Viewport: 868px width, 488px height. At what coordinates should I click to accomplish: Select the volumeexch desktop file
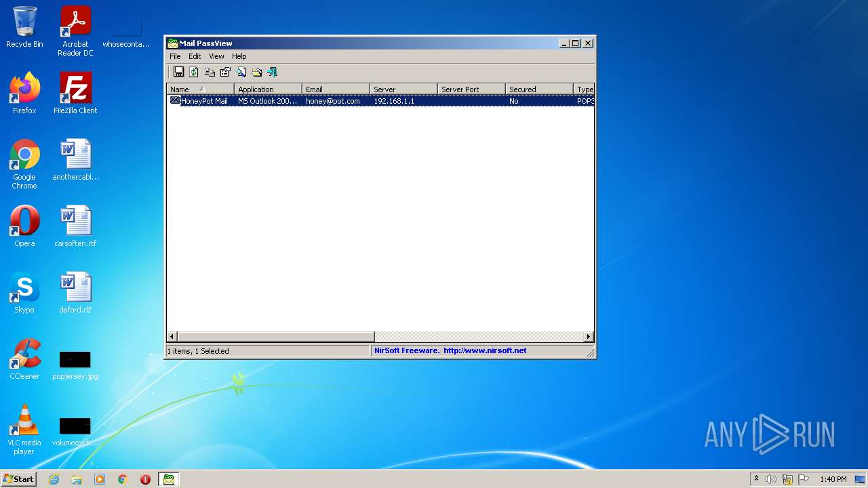coord(75,431)
